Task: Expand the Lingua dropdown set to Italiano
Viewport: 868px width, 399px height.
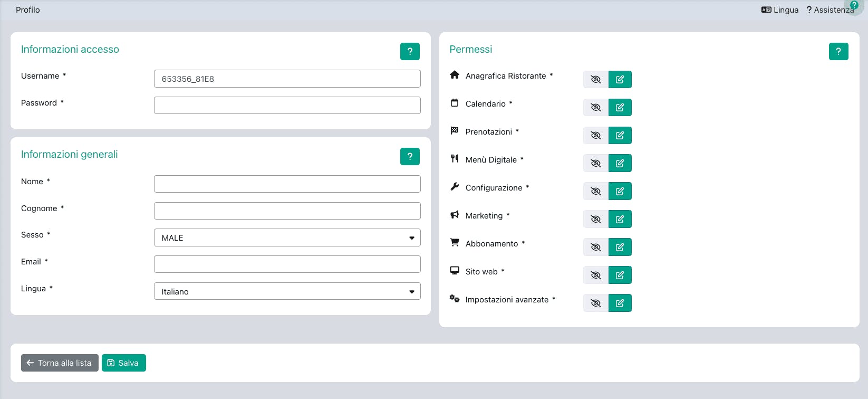Action: pyautogui.click(x=287, y=291)
